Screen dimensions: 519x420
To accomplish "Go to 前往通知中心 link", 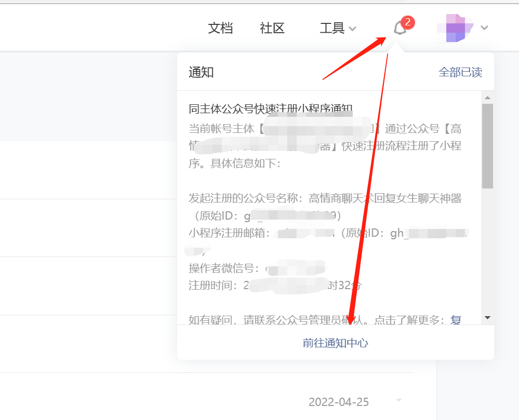I will coord(335,343).
